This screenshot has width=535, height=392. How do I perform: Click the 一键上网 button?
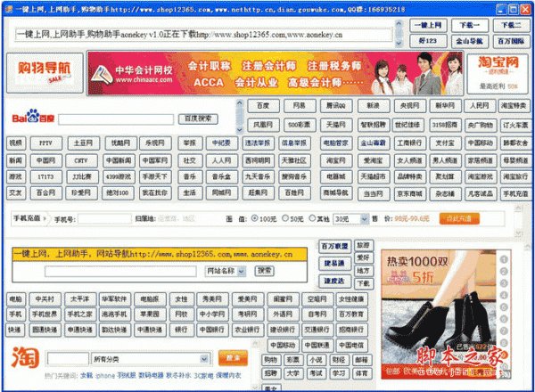pyautogui.click(x=428, y=26)
